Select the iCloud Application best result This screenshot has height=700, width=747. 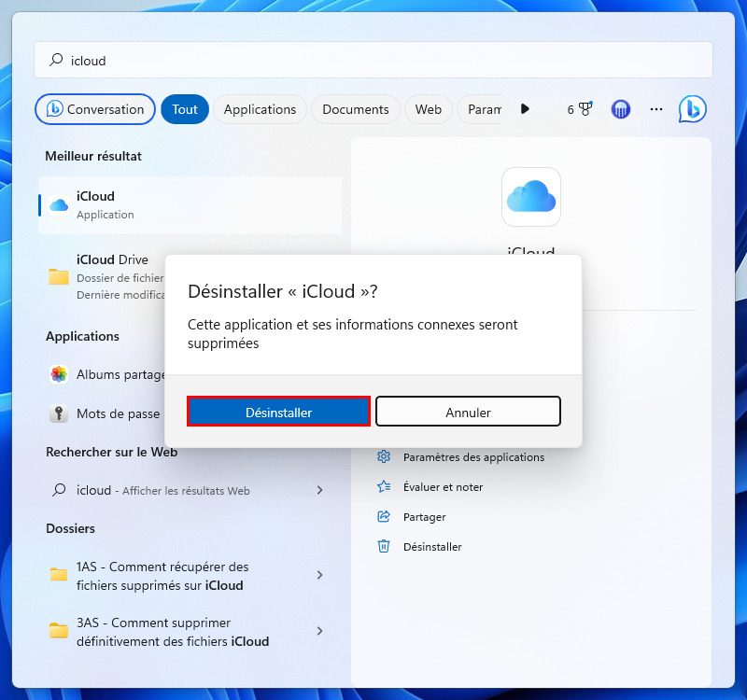[190, 205]
